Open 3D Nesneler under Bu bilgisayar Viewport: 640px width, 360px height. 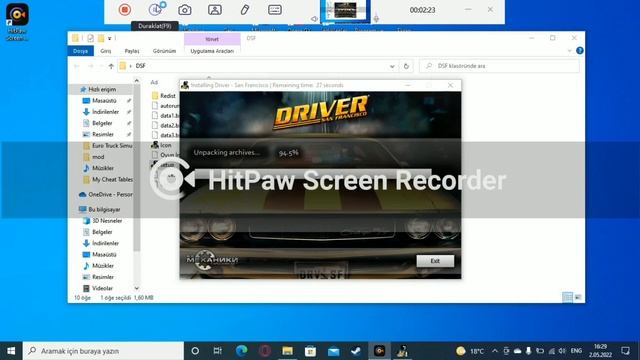[107, 221]
